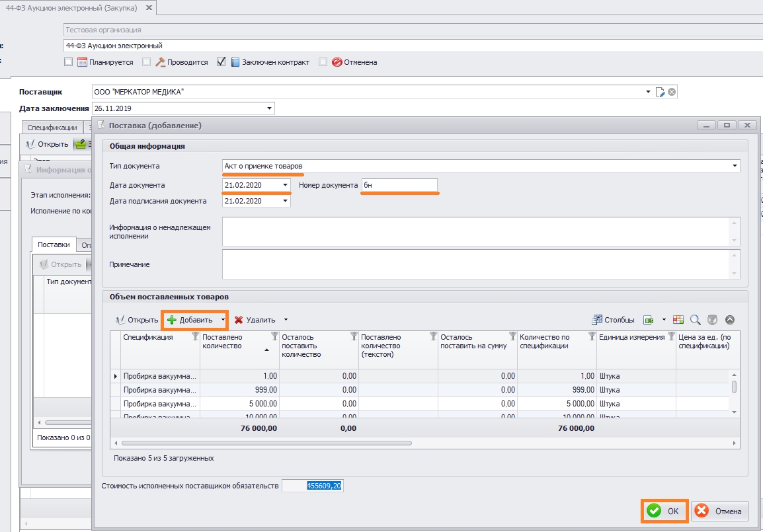Click the Номер документа input field
The image size is (763, 532).
tap(399, 185)
